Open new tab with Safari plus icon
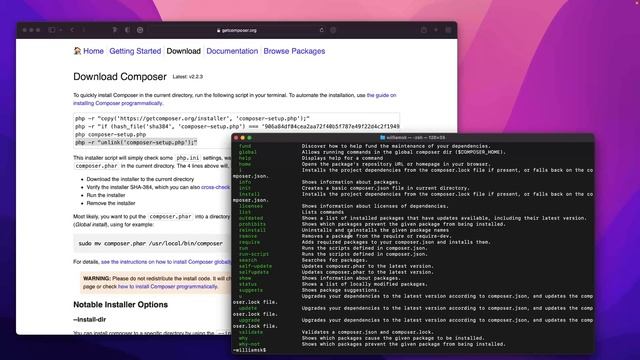This screenshot has width=640, height=360. click(x=436, y=30)
